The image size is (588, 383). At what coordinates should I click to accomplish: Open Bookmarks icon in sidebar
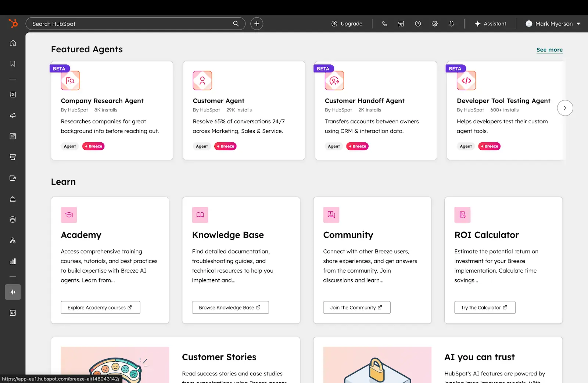(13, 64)
